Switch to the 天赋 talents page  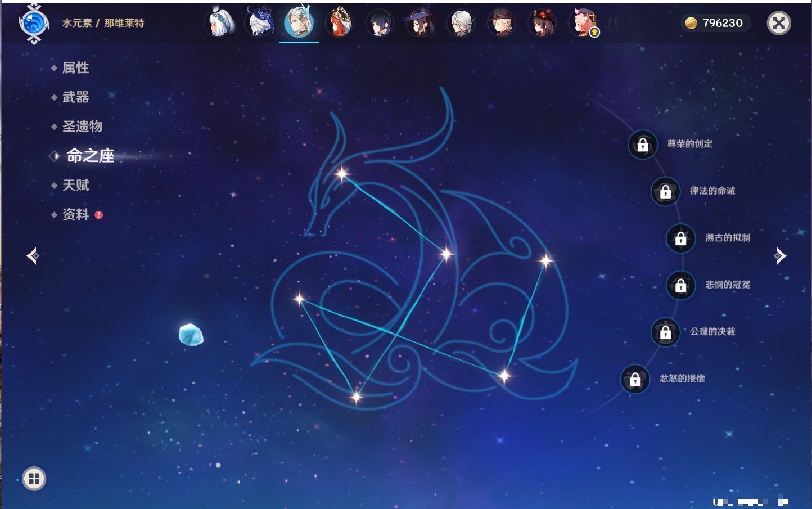(x=75, y=185)
